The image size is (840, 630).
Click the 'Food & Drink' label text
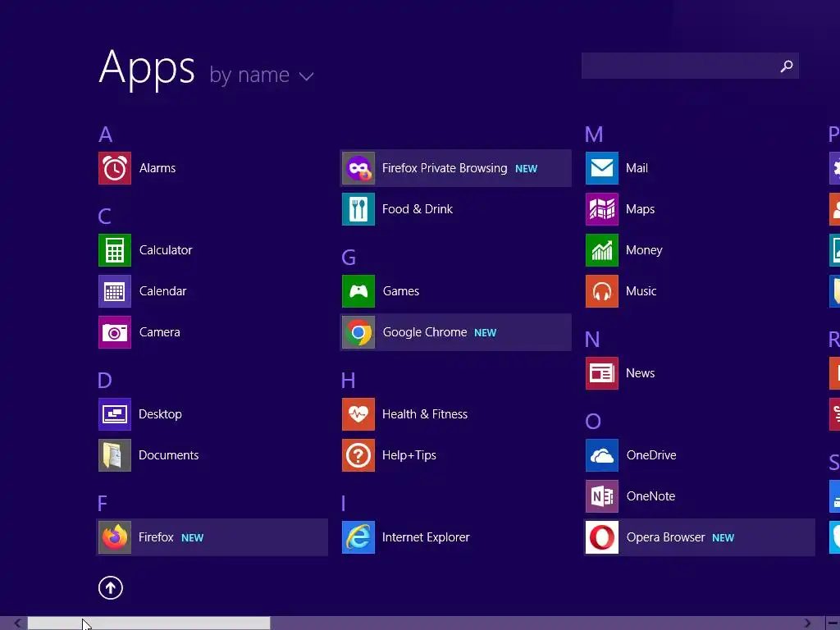(x=418, y=209)
